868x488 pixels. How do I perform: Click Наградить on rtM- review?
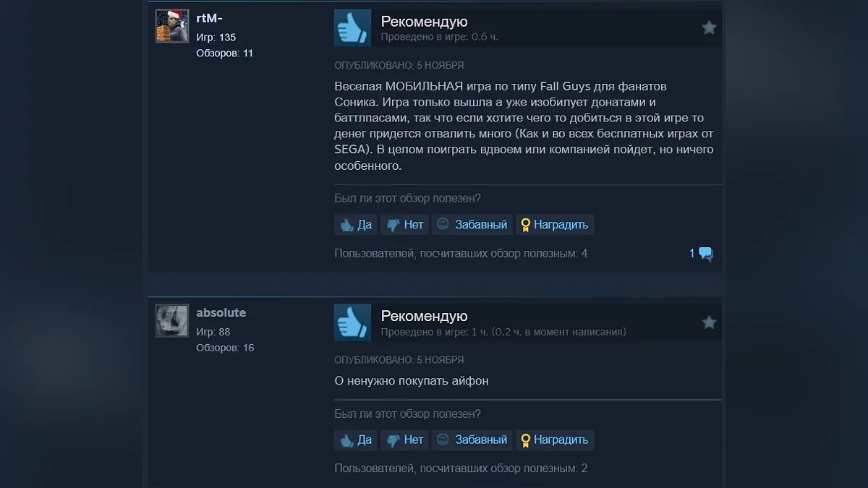click(x=555, y=225)
